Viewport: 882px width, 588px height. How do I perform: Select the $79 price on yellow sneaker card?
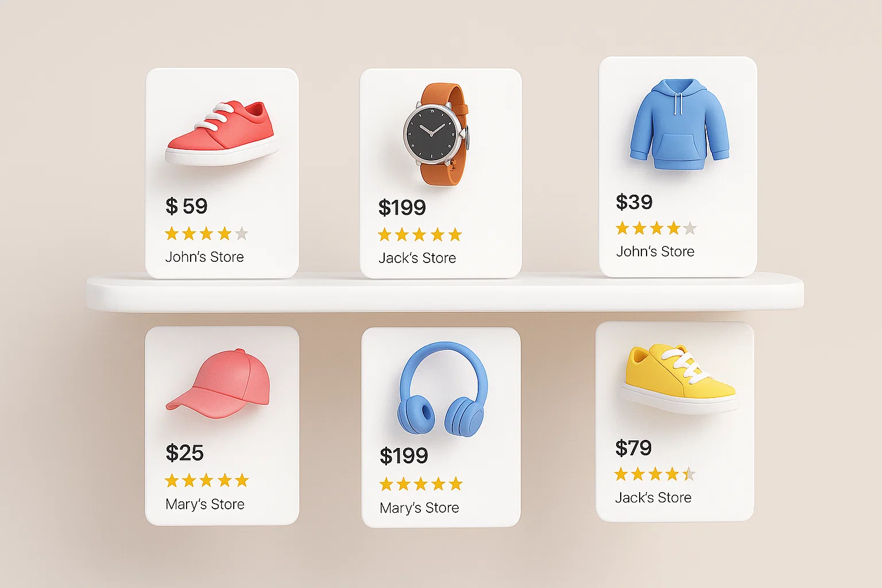point(633,448)
